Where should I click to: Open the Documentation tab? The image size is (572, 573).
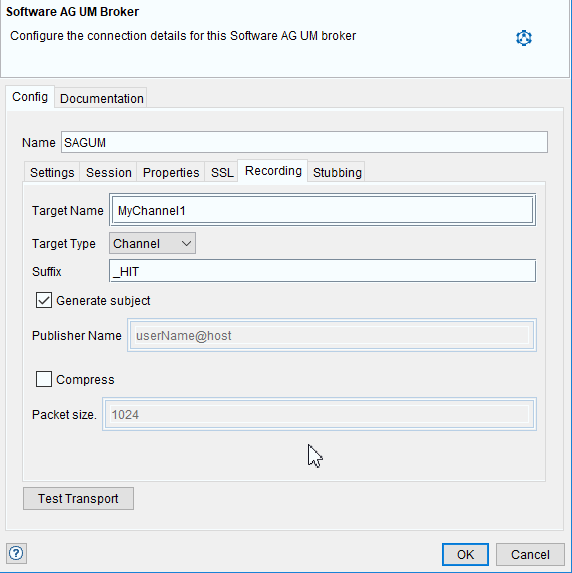[x=102, y=98]
